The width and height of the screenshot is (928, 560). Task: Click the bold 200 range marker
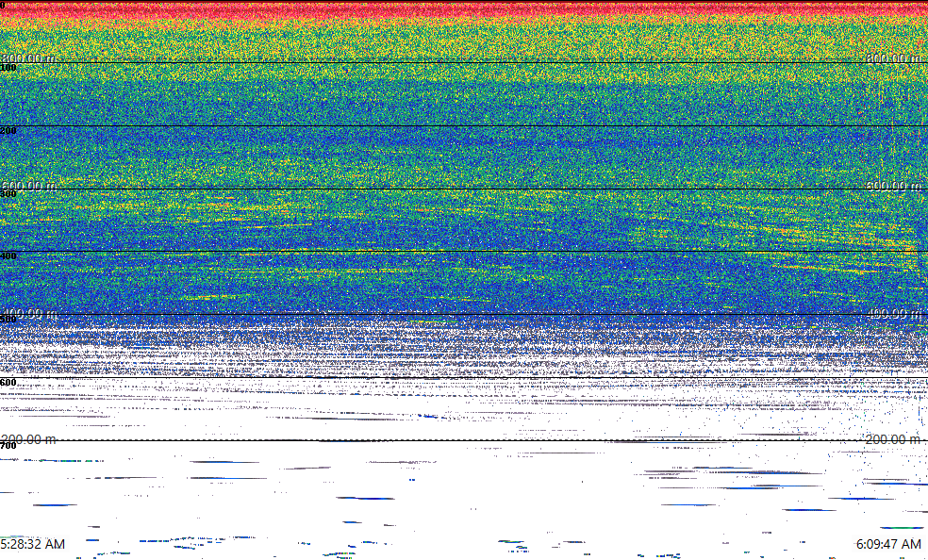click(8, 131)
